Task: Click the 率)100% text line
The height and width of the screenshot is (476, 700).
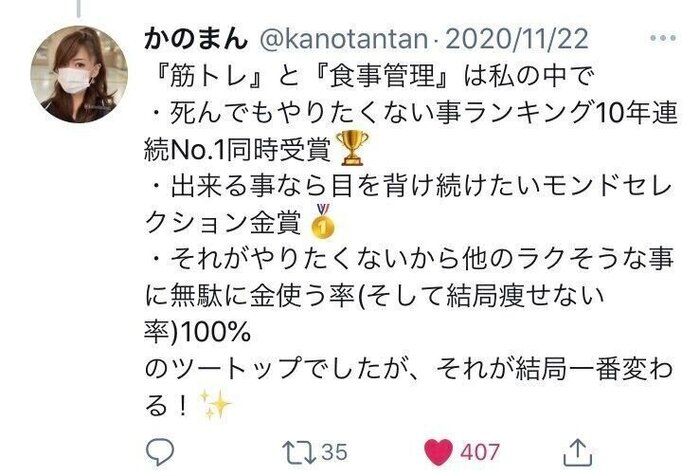Action: pyautogui.click(x=198, y=332)
